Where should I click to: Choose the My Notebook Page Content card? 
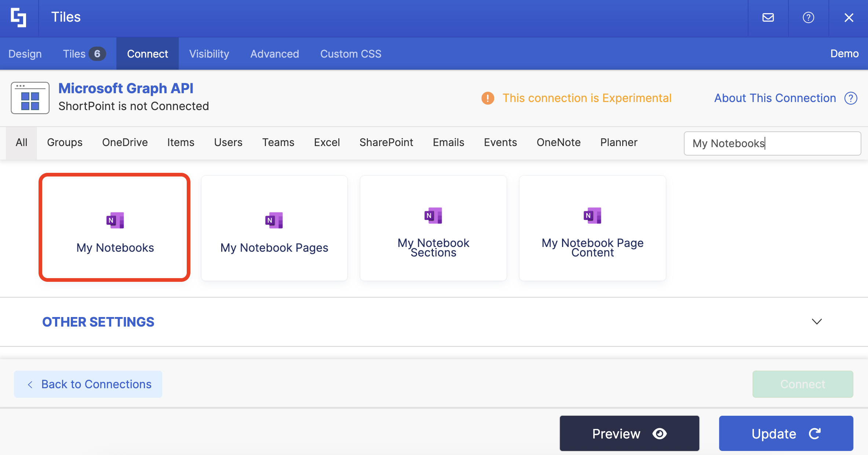592,228
